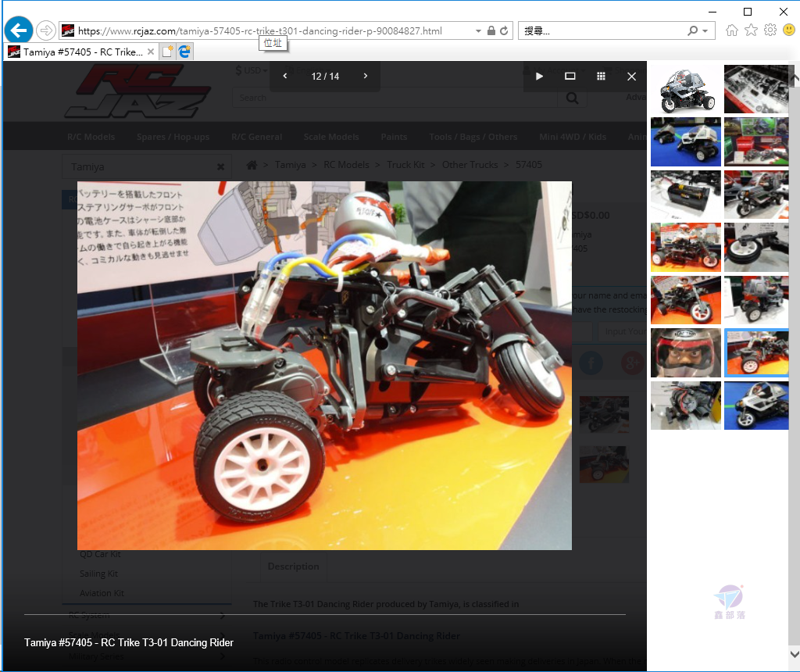Show next image in the lightbox
The height and width of the screenshot is (672, 800).
click(366, 76)
